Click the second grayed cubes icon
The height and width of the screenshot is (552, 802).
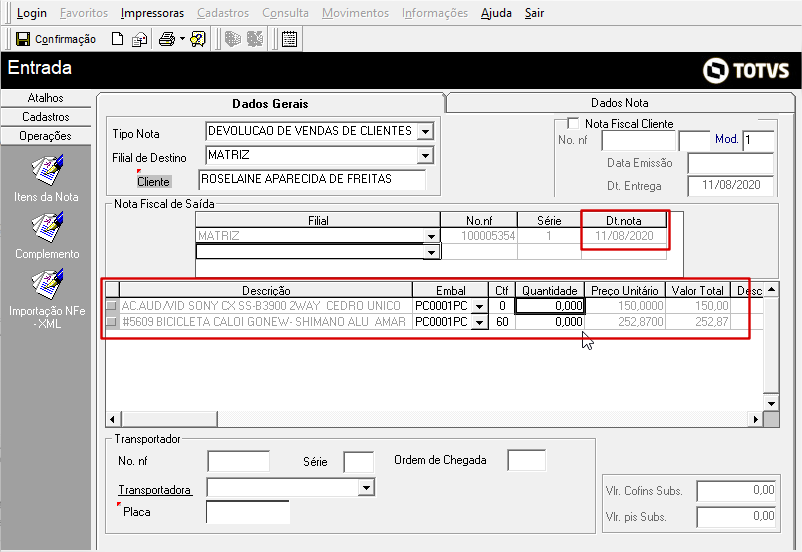click(x=255, y=39)
